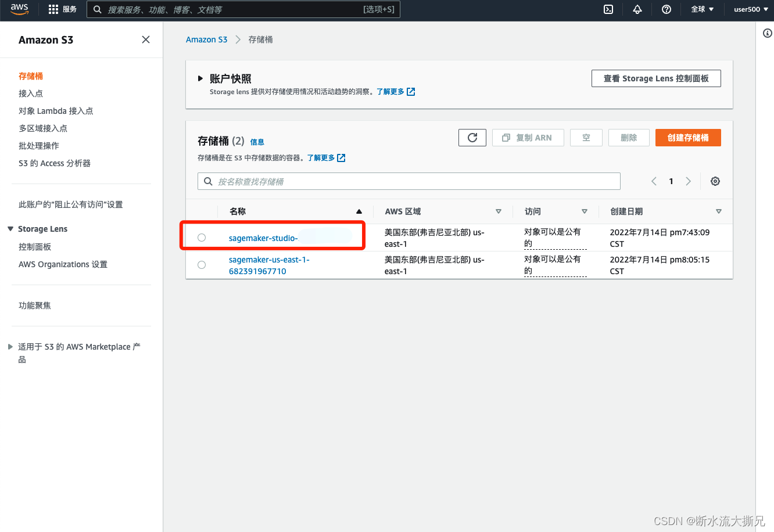
Task: Open S3 Access Analyzer in side navigation
Action: [55, 163]
